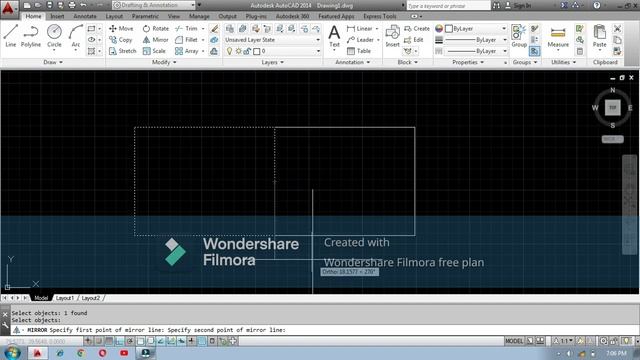The height and width of the screenshot is (360, 640).
Task: Click the Mirror tool
Action: 156,40
